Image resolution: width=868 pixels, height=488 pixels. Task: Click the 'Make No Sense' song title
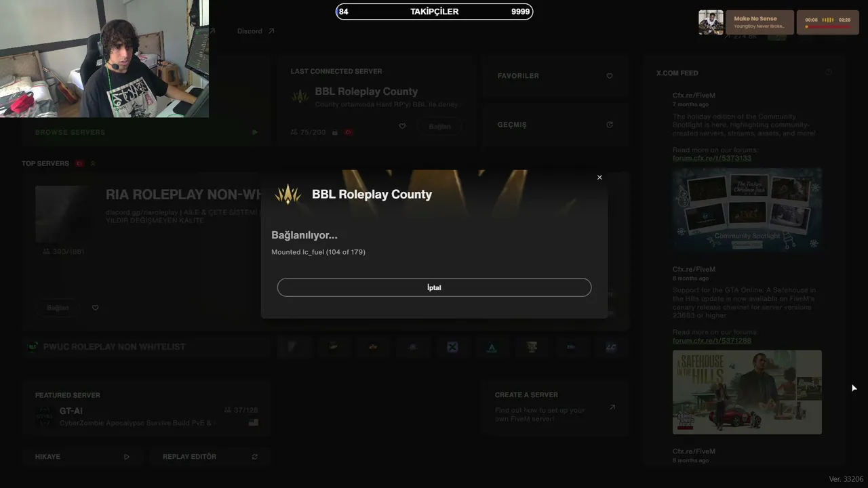coord(755,19)
